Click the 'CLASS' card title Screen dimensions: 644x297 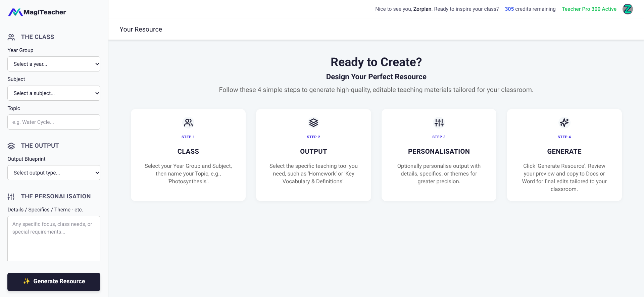(188, 151)
